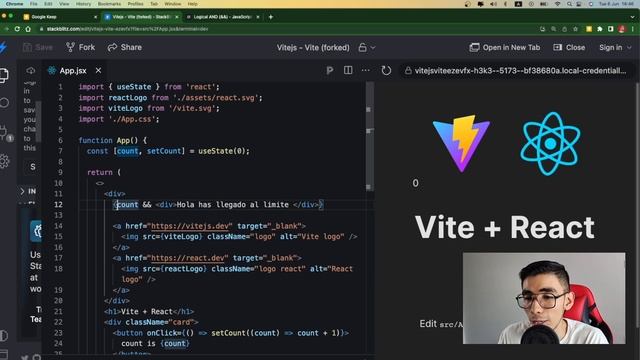Screen dimensions: 640x360
Task: Expand the IN section in the sidebar
Action: click(x=29, y=191)
